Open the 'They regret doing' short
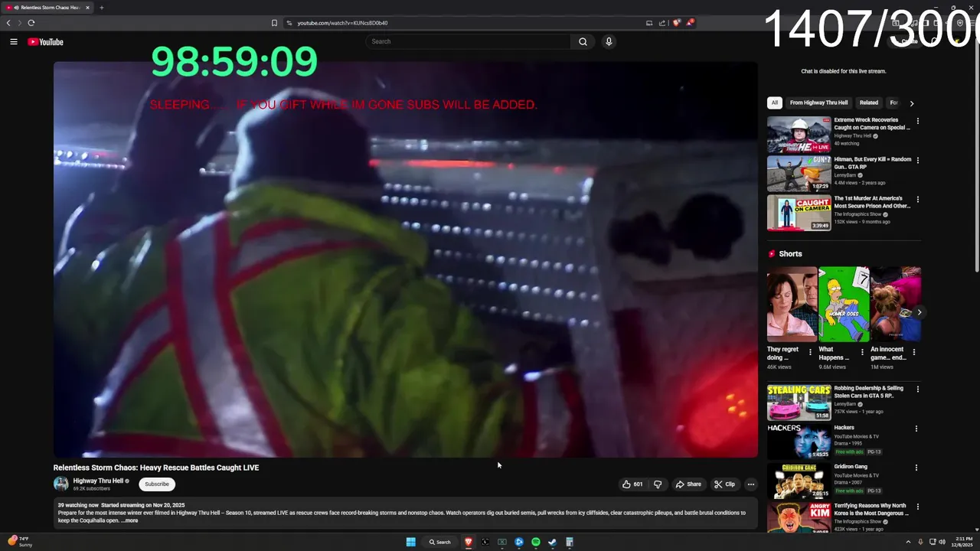Image resolution: width=980 pixels, height=551 pixels. click(x=792, y=304)
